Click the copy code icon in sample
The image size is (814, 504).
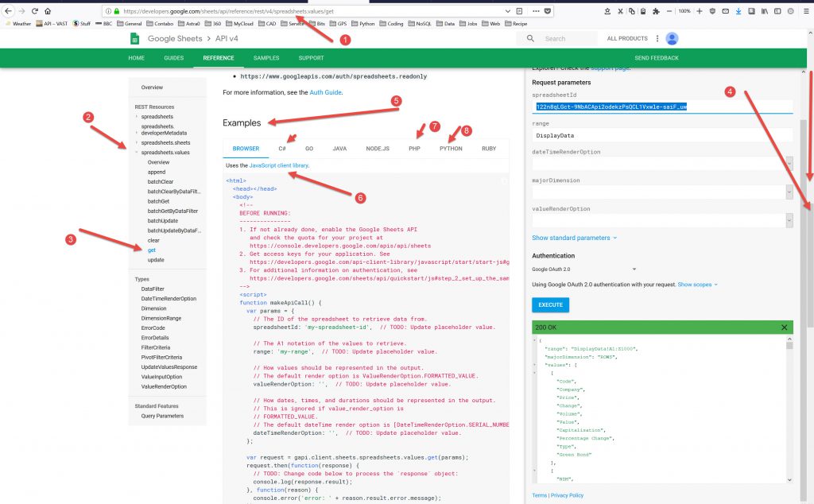(x=504, y=181)
